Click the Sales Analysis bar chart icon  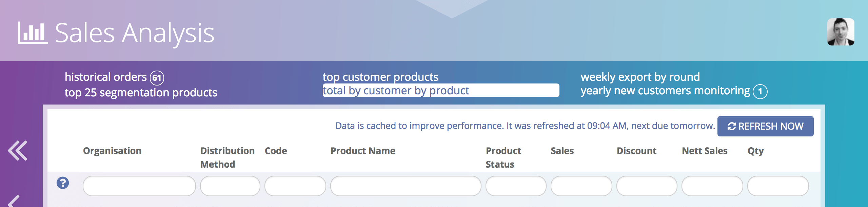pyautogui.click(x=33, y=33)
